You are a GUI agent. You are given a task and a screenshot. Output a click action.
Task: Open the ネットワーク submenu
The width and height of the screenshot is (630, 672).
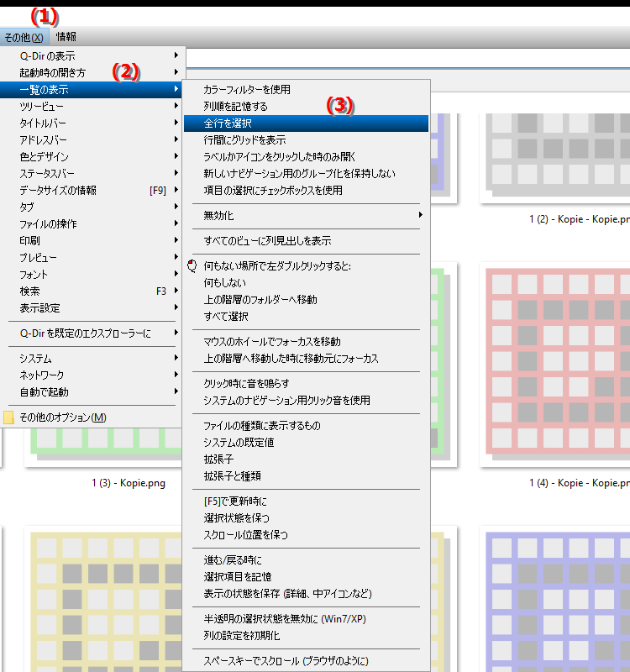92,375
